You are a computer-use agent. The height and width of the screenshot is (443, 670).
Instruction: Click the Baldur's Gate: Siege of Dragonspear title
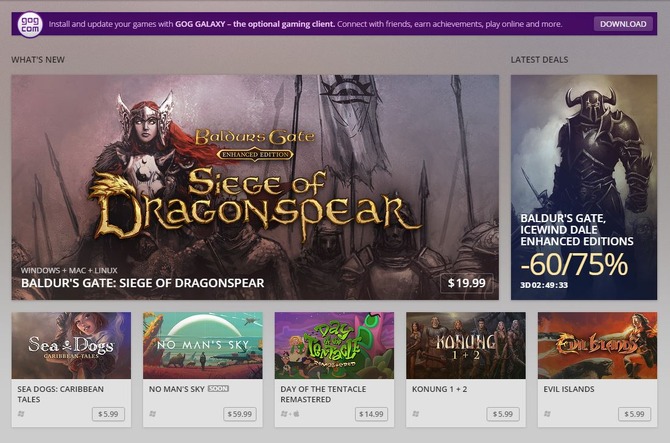pos(142,283)
